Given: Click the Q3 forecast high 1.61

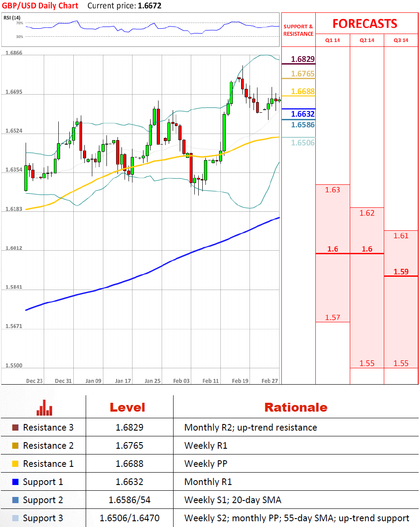Looking at the screenshot, I should 401,236.
